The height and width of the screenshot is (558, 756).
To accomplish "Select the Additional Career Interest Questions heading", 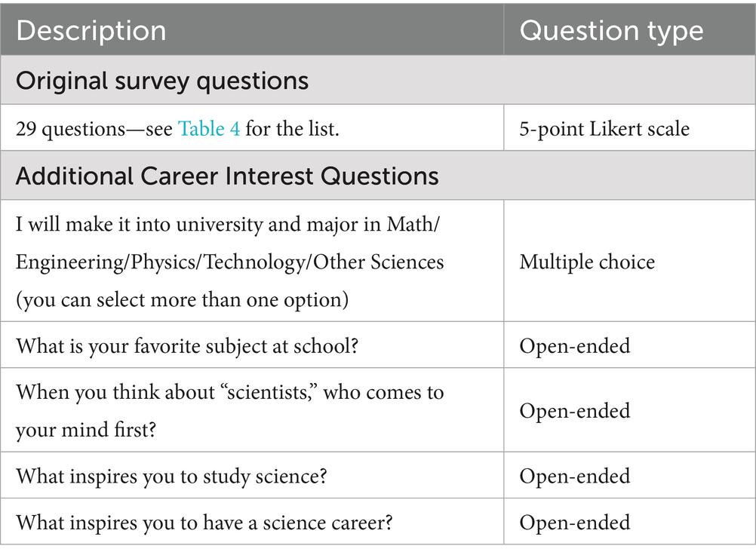I will tap(226, 176).
